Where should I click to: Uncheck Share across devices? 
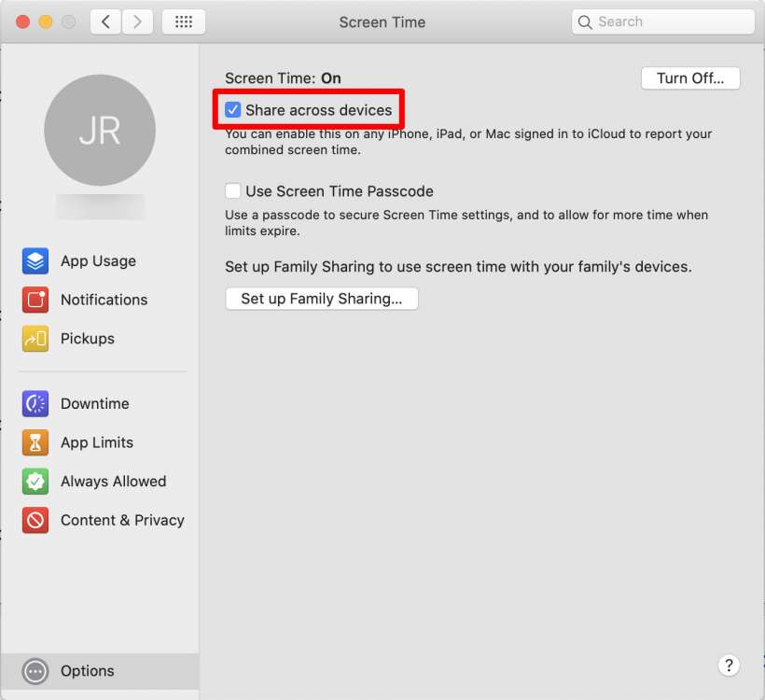[232, 110]
